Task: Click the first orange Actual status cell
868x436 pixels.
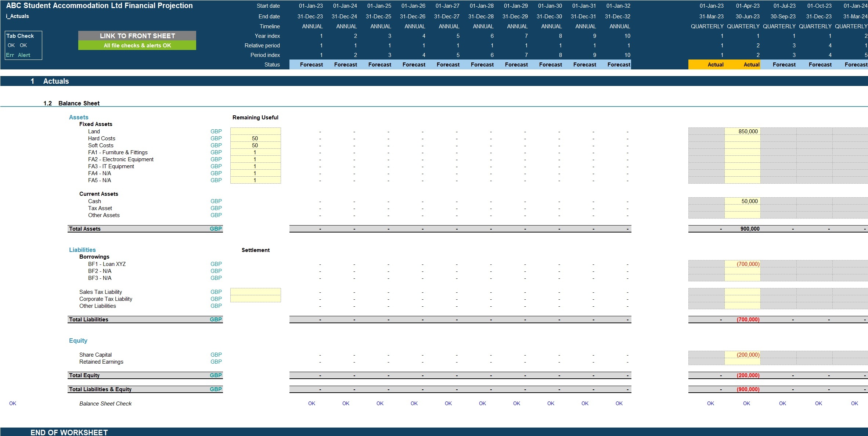Action: point(706,64)
